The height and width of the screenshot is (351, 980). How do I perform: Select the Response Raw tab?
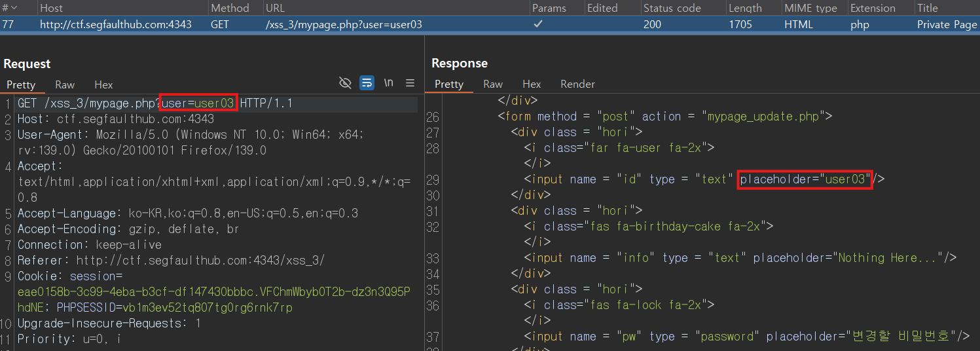click(x=493, y=84)
